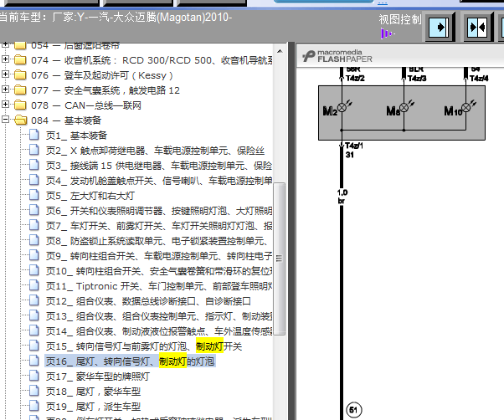
Task: Open 页13_ 组合仪表控制单元 page
Action: [159, 316]
